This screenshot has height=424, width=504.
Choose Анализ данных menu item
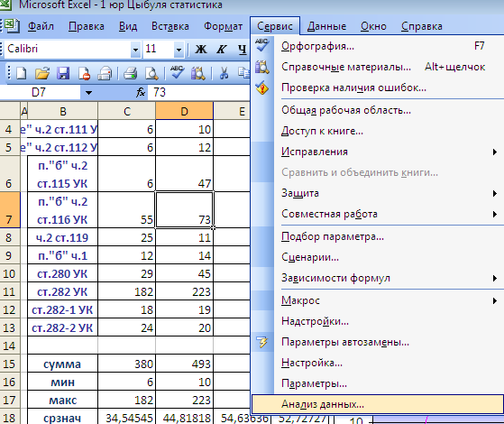pos(378,404)
